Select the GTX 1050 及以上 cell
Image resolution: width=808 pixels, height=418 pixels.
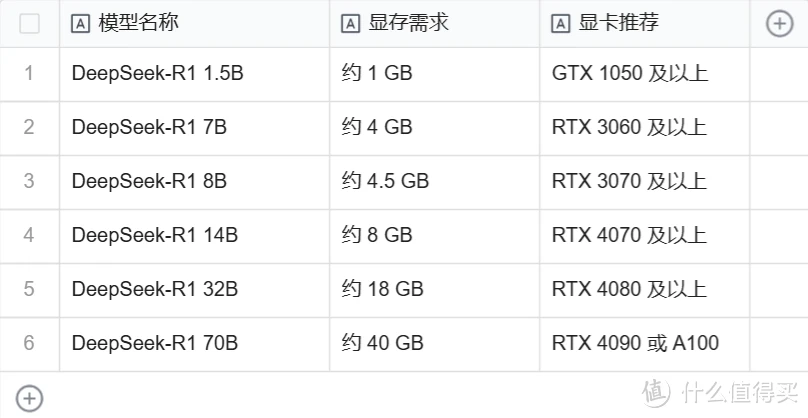click(x=645, y=74)
